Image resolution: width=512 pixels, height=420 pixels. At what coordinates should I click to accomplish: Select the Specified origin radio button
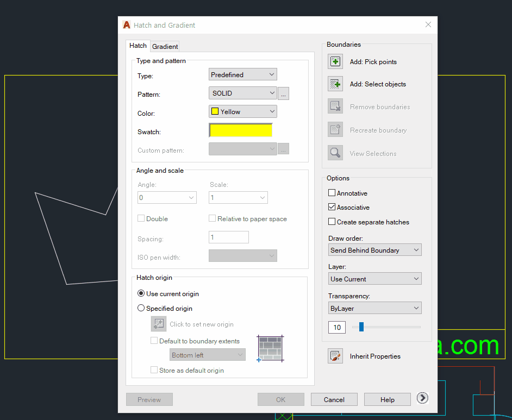click(141, 308)
